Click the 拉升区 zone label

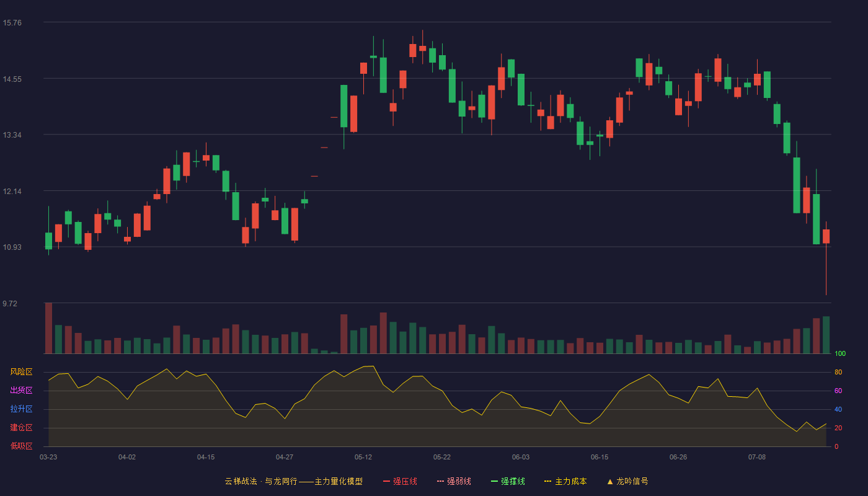click(21, 409)
